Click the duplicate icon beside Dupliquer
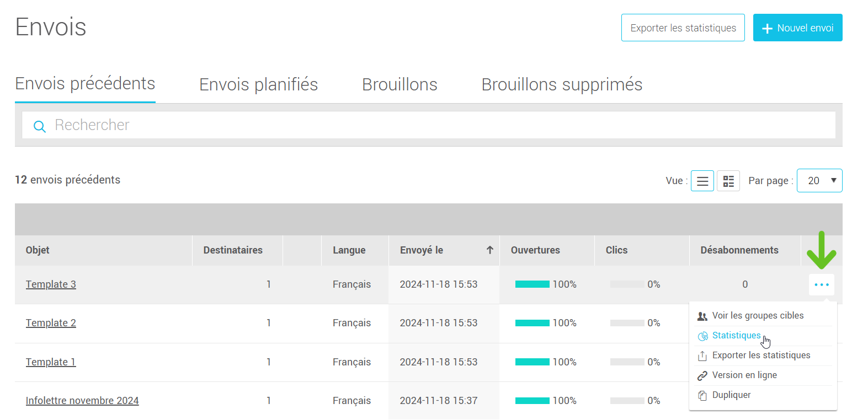 [x=703, y=395]
